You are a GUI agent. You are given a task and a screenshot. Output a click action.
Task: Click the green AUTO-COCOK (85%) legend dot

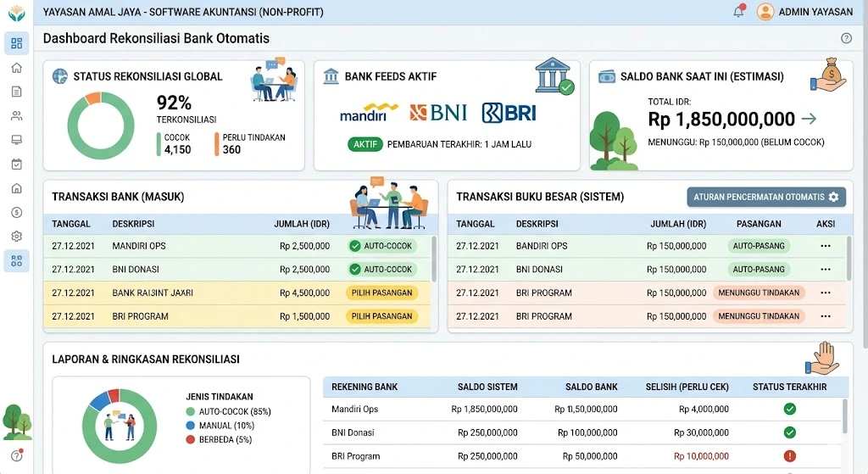point(191,411)
